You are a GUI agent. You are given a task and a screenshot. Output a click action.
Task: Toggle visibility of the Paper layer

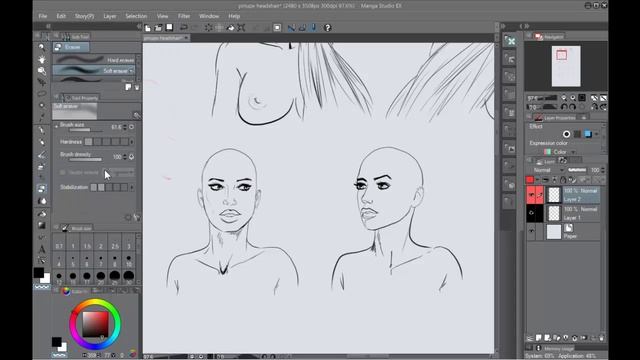click(x=531, y=231)
